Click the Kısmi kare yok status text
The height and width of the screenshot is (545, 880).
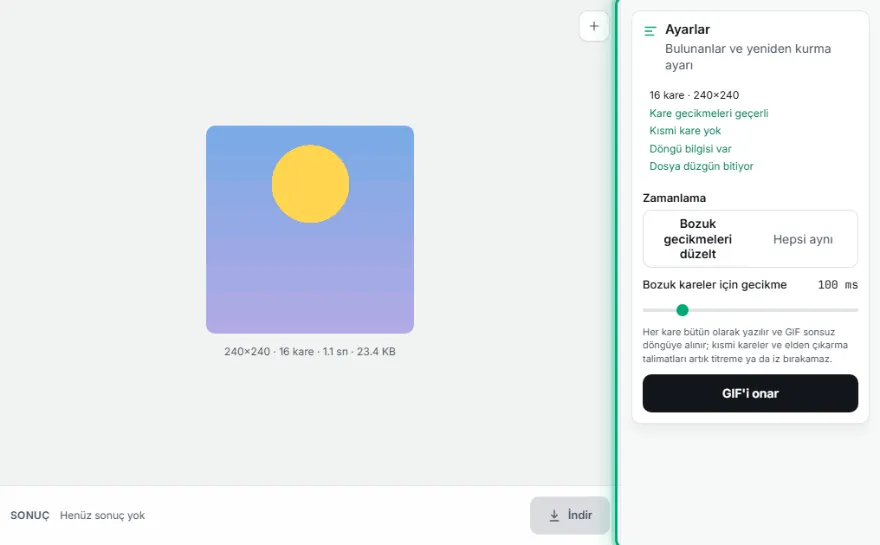685,131
